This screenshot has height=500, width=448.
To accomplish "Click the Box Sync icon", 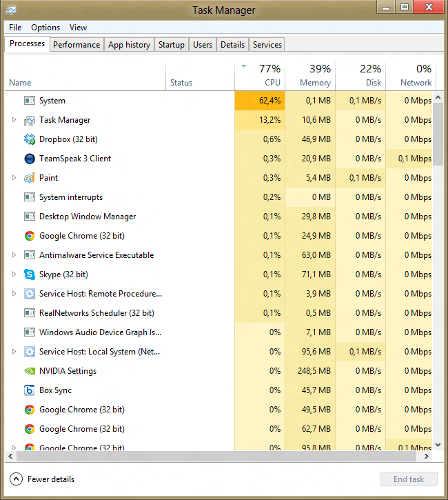I will click(x=30, y=390).
